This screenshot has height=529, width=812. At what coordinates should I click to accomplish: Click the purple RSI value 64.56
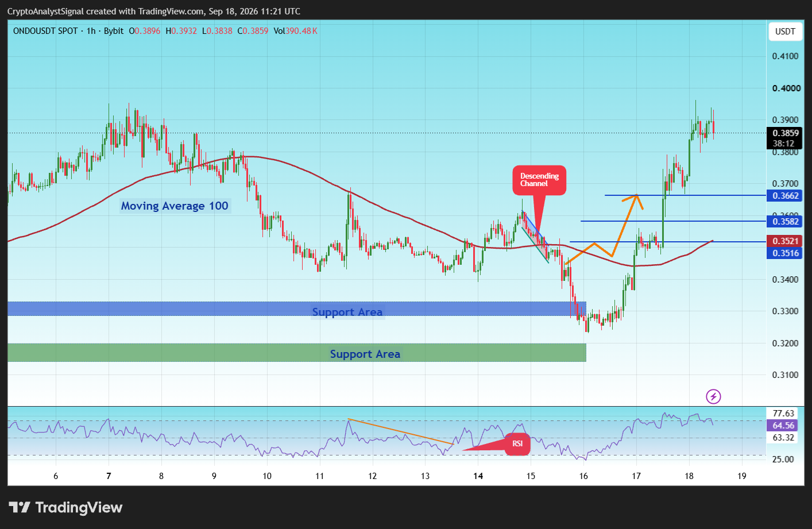click(x=783, y=426)
